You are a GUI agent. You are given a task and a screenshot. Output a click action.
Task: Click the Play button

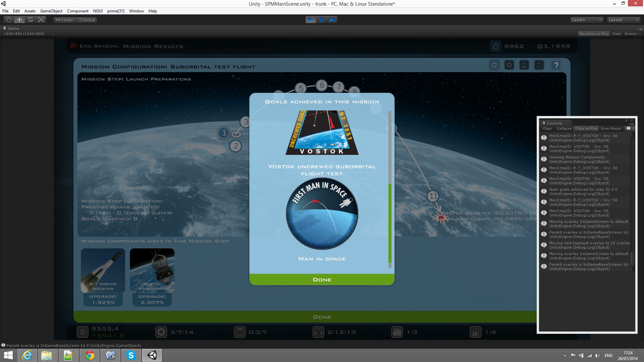coord(311,20)
